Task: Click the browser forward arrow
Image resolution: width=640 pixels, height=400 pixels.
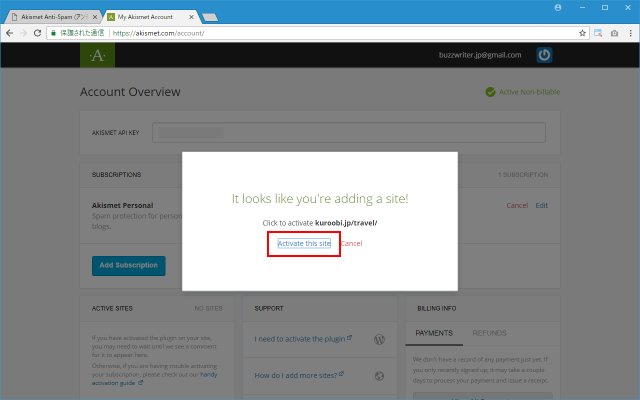Action: 23,33
